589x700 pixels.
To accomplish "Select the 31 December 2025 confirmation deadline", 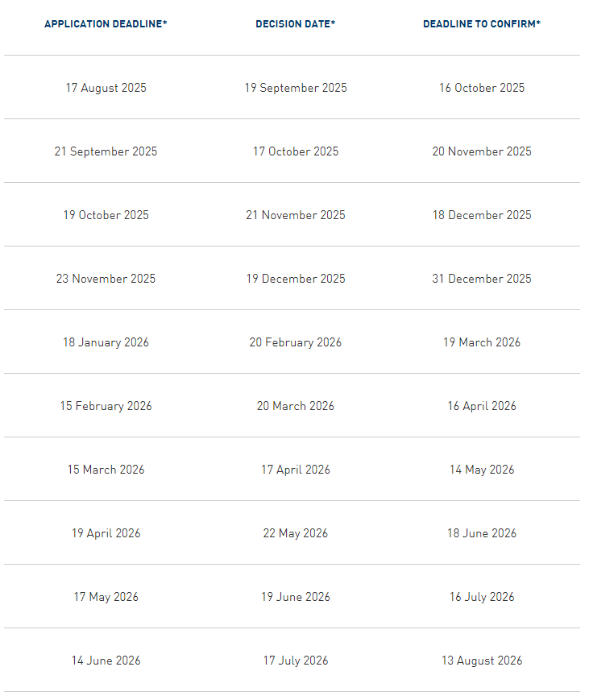I will tap(482, 279).
